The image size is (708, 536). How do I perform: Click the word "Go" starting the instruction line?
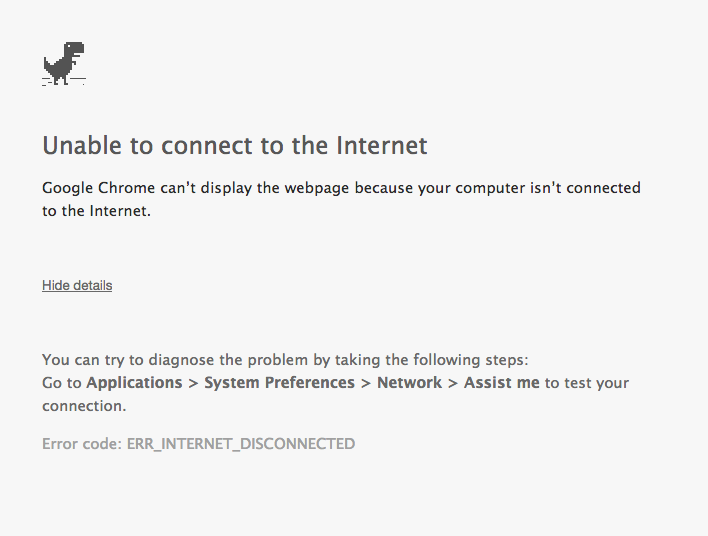tap(52, 383)
